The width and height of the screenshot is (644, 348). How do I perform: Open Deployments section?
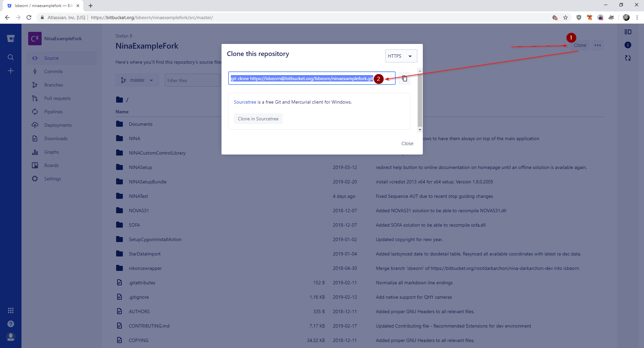coord(62,125)
